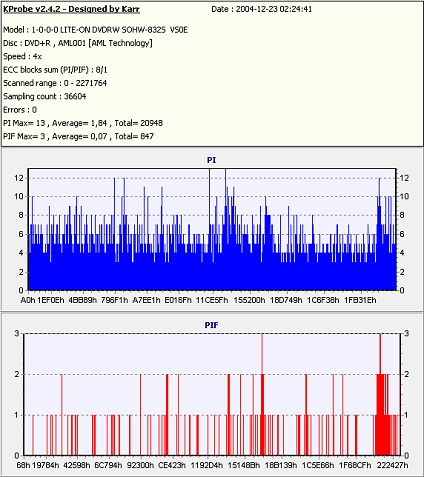
Task: Click the Speed 4x line
Action: 22,56
